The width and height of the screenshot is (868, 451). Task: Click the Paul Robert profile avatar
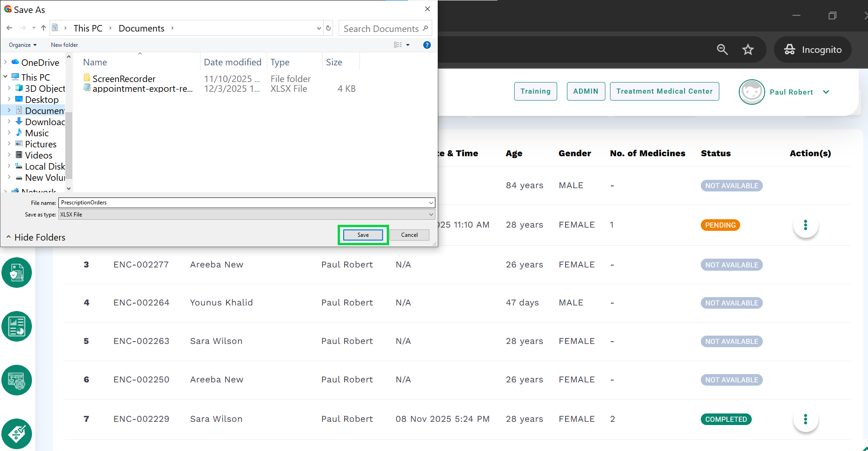click(x=751, y=92)
